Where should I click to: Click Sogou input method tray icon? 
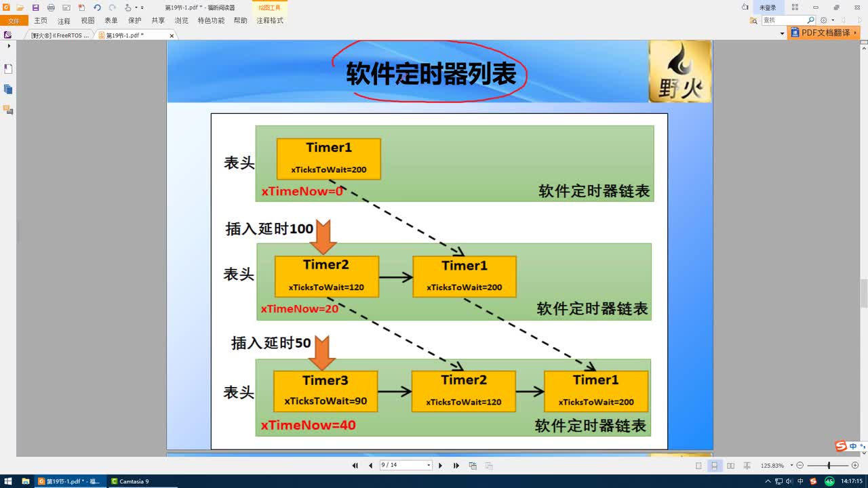point(813,481)
